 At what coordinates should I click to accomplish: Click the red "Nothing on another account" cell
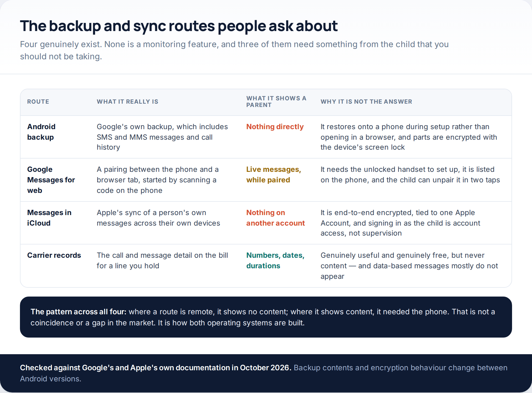tap(275, 218)
